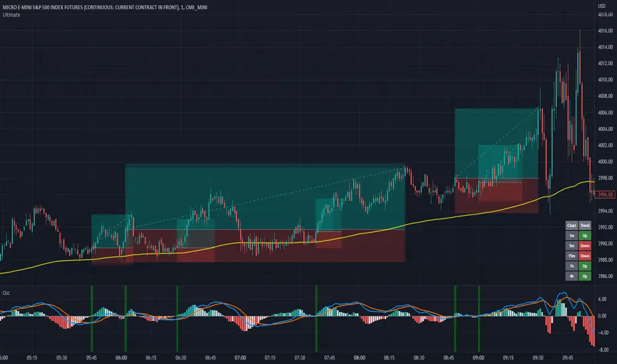The width and height of the screenshot is (617, 364).
Task: Click the chart symbol title text
Action: point(105,7)
